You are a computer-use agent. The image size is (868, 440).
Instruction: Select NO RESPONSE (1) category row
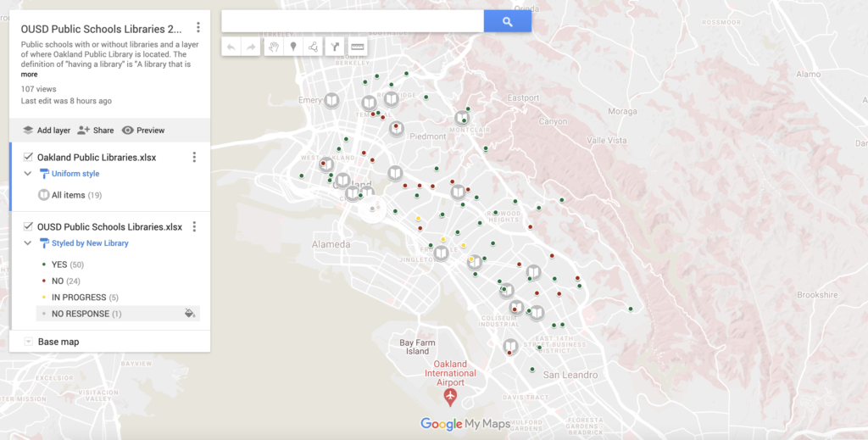(x=118, y=314)
